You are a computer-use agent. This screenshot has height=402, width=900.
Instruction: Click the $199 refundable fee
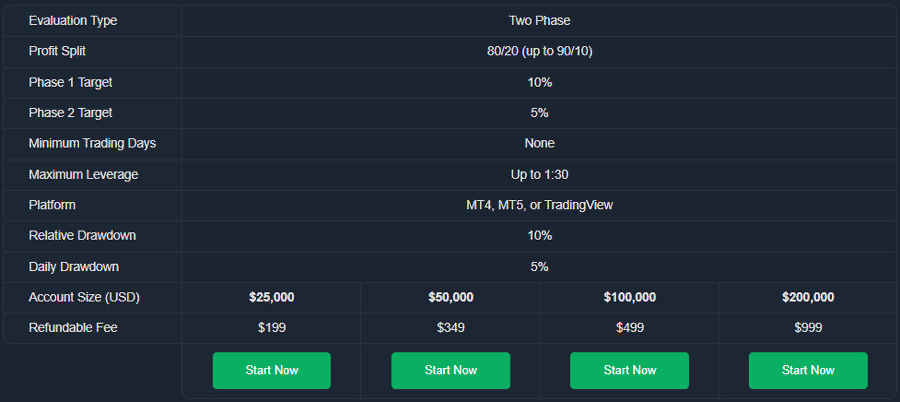coord(272,328)
